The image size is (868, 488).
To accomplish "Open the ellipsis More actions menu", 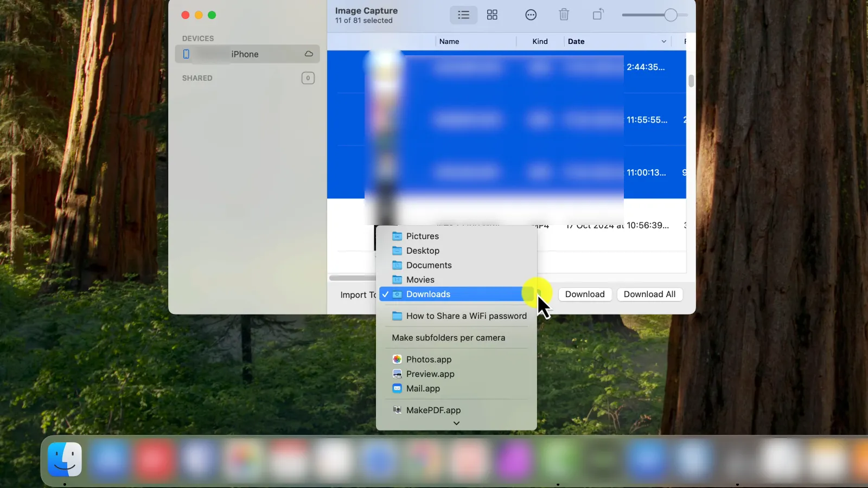I will point(531,15).
